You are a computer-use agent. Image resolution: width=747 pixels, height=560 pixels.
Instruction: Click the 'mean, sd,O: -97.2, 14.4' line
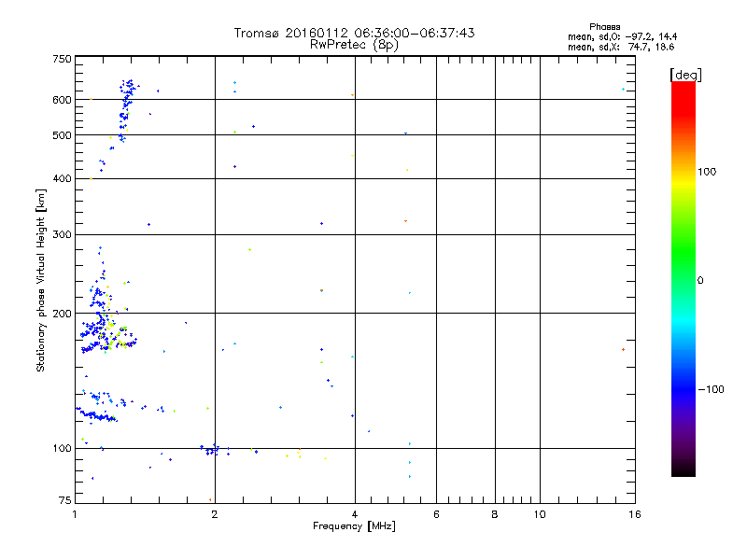(x=622, y=36)
